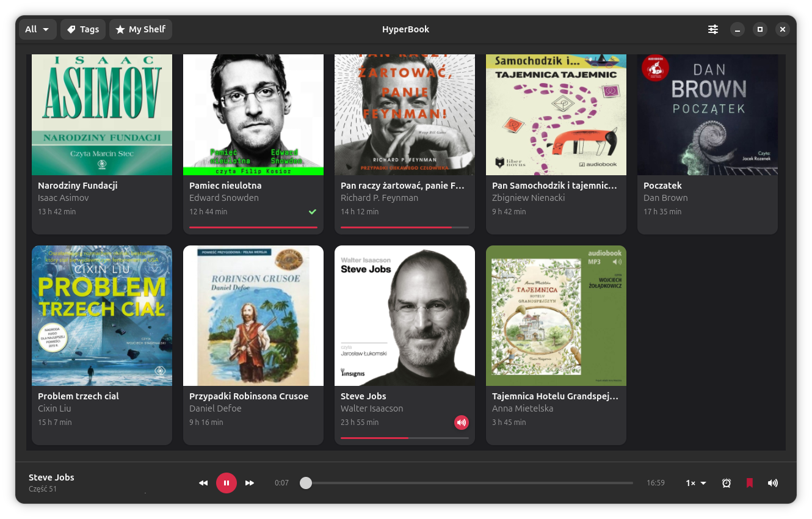The image size is (812, 519).
Task: Expand the All filter dropdown
Action: (38, 29)
